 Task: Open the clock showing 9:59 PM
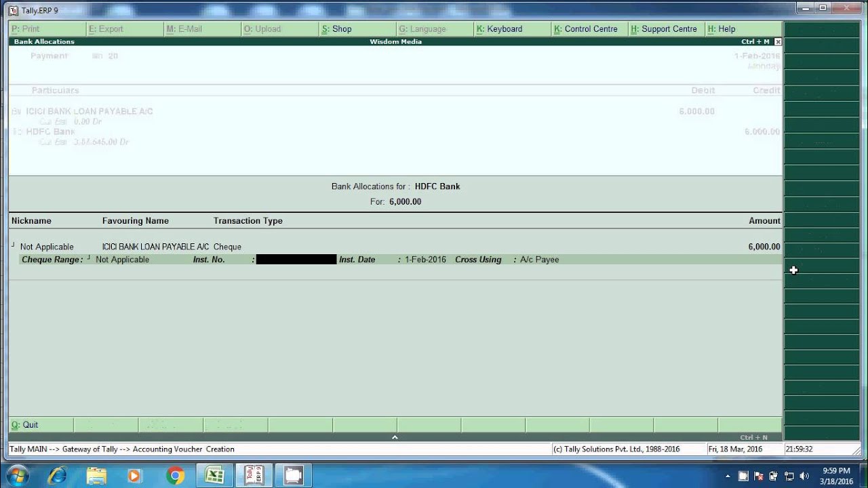click(836, 476)
